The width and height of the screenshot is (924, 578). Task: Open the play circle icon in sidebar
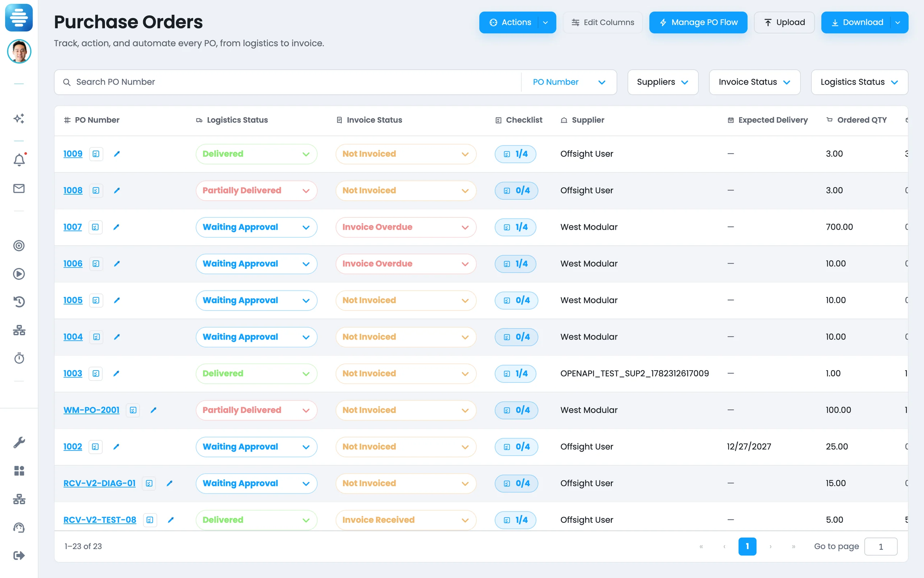[19, 274]
